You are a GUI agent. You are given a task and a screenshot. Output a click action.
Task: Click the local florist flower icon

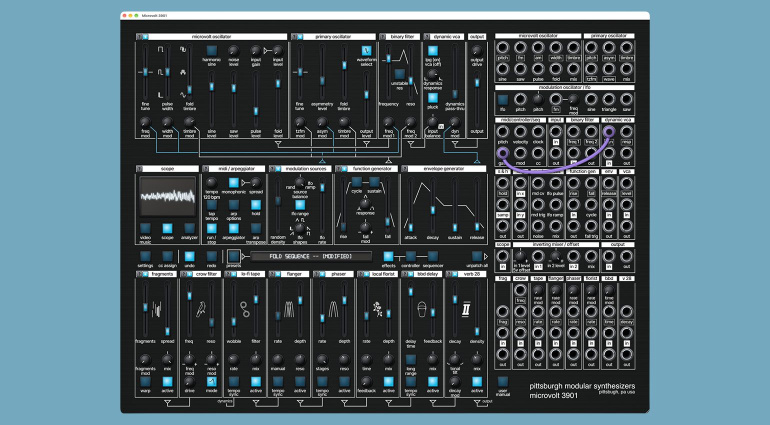click(x=377, y=310)
